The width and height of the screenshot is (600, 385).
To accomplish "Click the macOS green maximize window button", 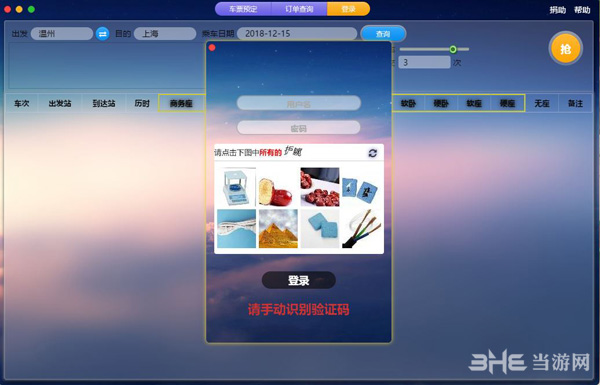I will point(31,9).
